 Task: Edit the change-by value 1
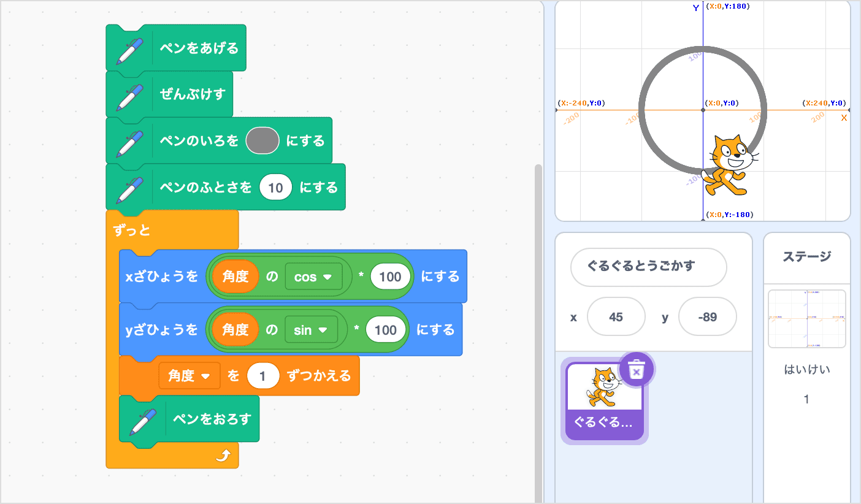(263, 376)
